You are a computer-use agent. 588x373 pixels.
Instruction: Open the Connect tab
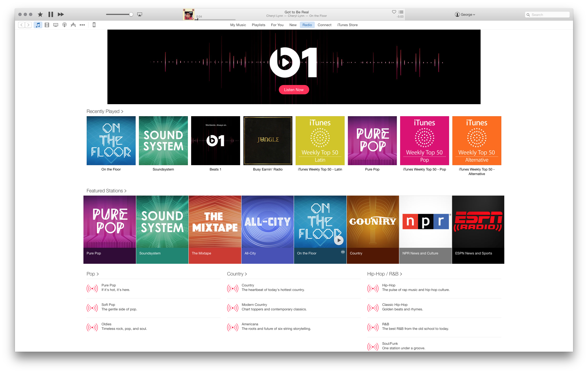[x=324, y=25]
